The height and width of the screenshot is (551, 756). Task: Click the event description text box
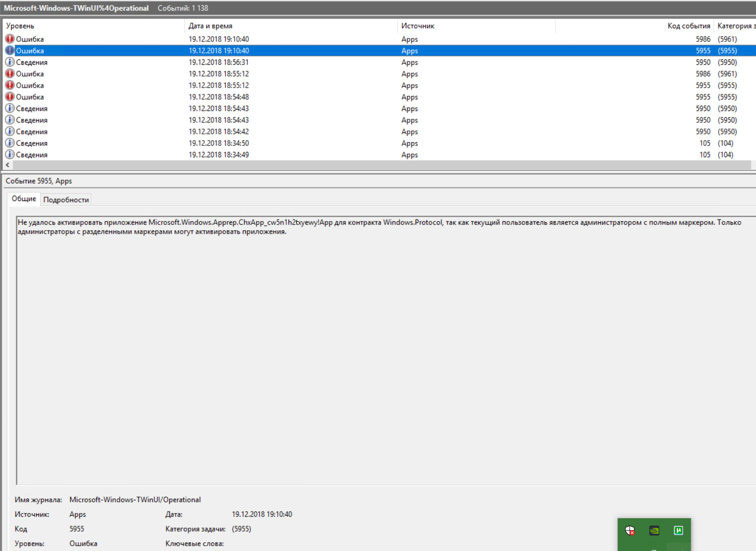[x=386, y=350]
